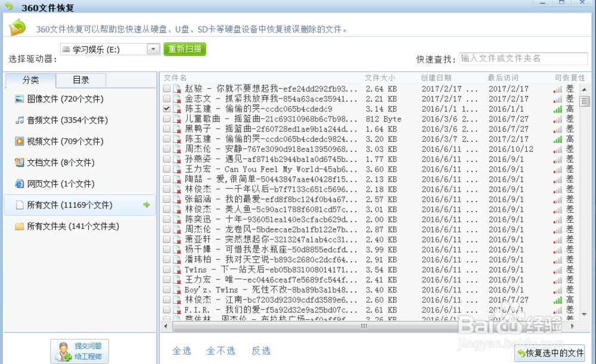Viewport: 596px width, 364px height.
Task: Click the vertical scrollbar down arrow
Action: pyautogui.click(x=584, y=315)
